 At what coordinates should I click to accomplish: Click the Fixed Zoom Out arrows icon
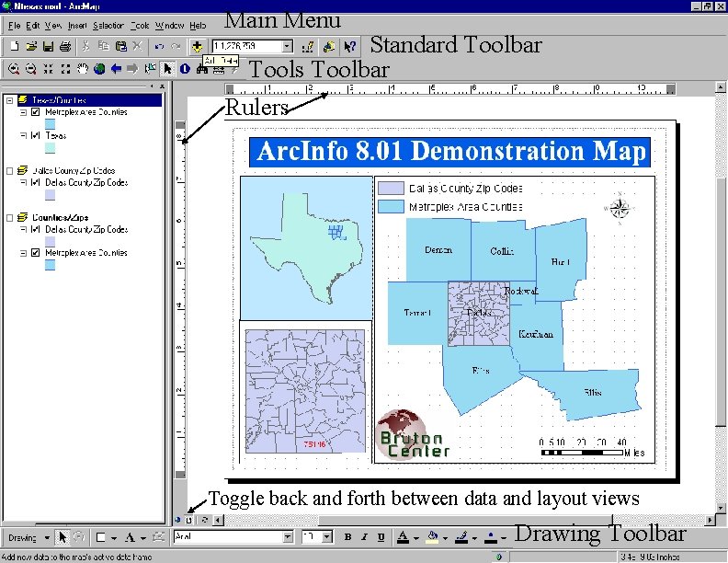click(65, 69)
